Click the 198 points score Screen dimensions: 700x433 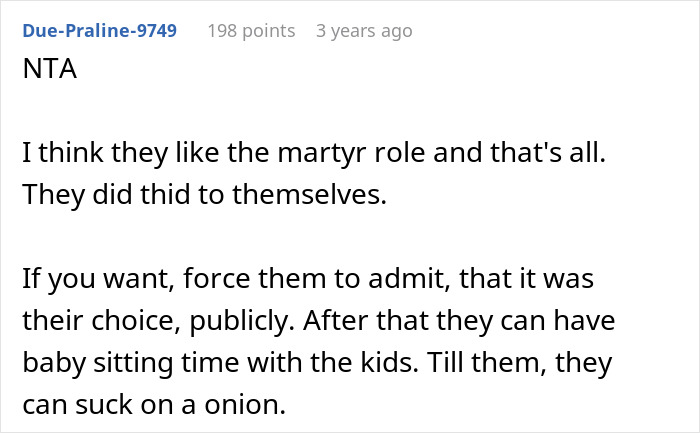[x=251, y=31]
